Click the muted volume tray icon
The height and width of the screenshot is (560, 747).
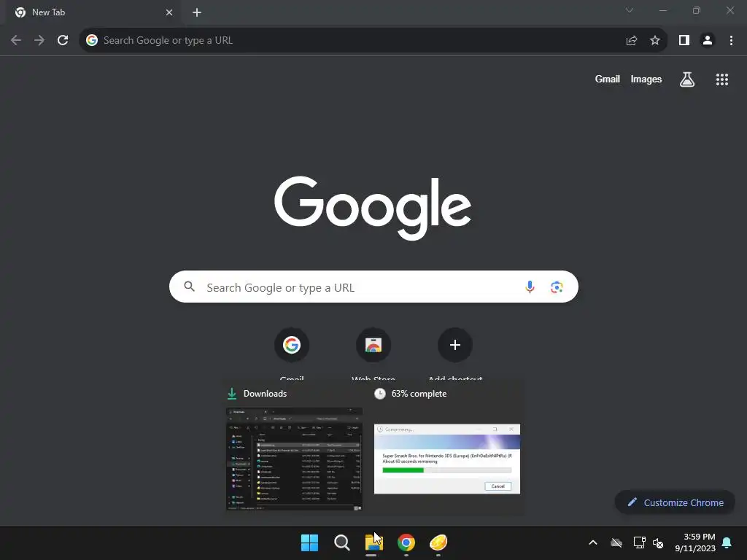click(x=658, y=542)
